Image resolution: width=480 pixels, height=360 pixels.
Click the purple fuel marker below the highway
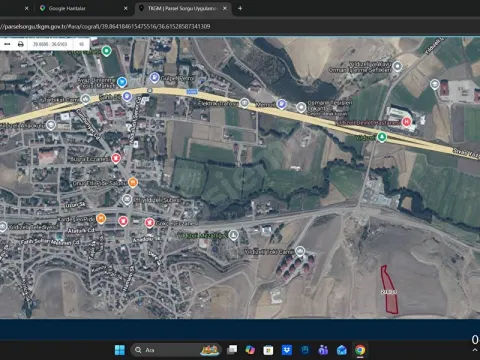coord(127,97)
